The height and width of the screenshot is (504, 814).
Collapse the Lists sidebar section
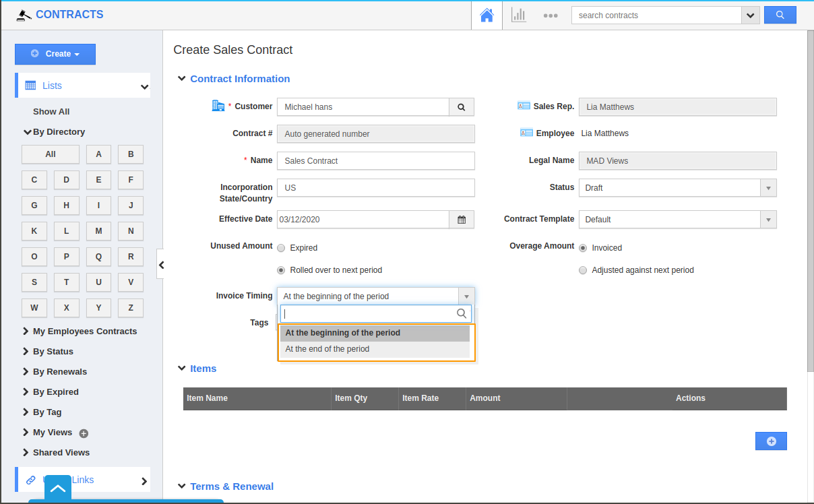point(144,86)
